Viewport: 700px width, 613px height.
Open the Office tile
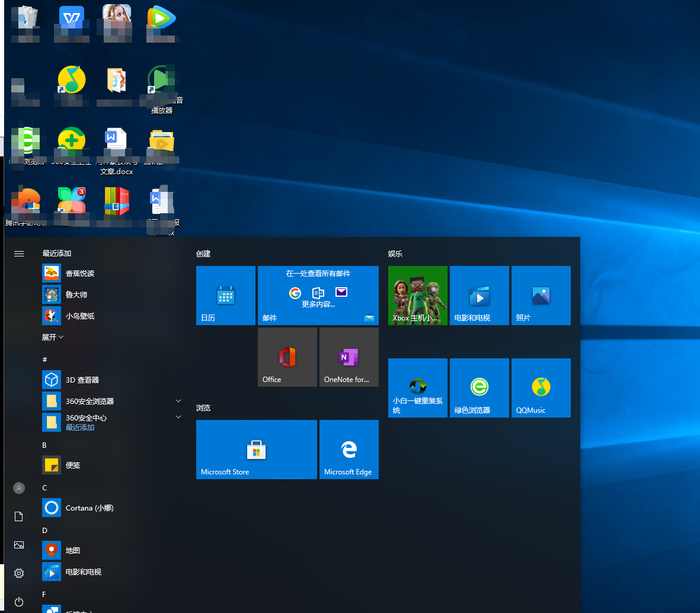(x=287, y=357)
